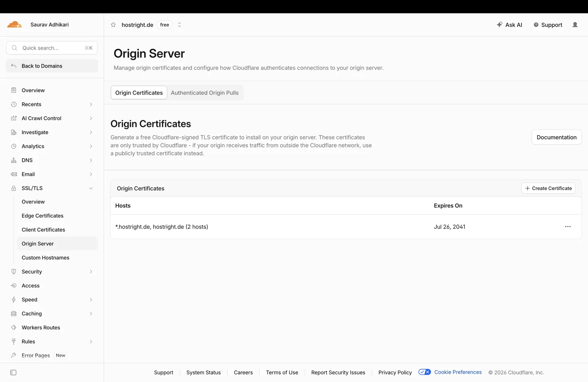The width and height of the screenshot is (588, 382).
Task: Click the Recents clock icon
Action: coord(14,104)
